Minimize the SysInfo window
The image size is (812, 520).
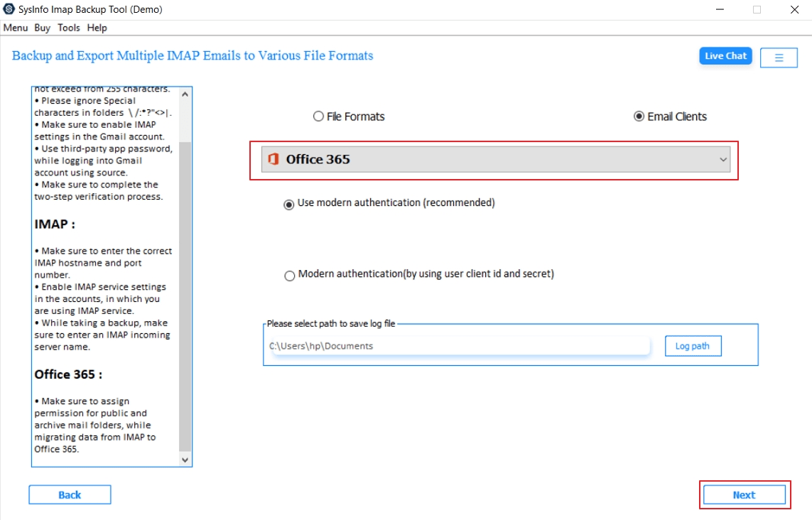coord(720,9)
